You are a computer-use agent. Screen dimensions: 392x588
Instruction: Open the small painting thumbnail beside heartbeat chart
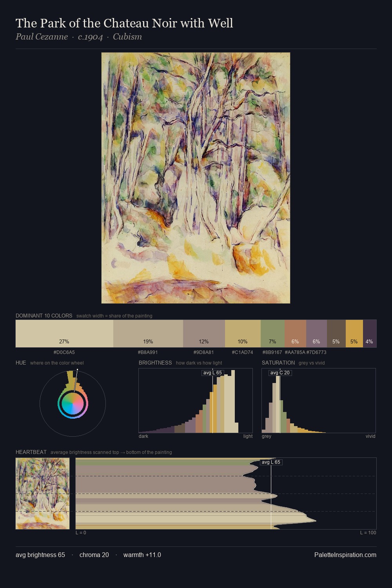42,494
